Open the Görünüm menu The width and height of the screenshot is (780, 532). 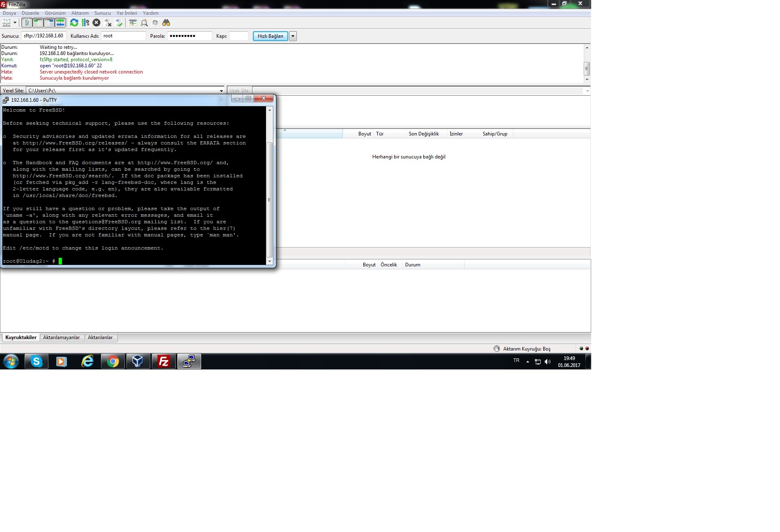[x=55, y=13]
